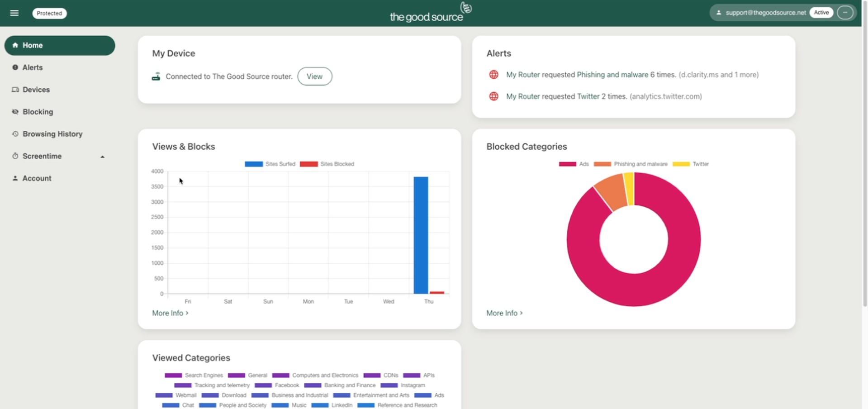Screen dimensions: 868x409
Task: Open More Info under Views & Blocks
Action: [x=170, y=313]
